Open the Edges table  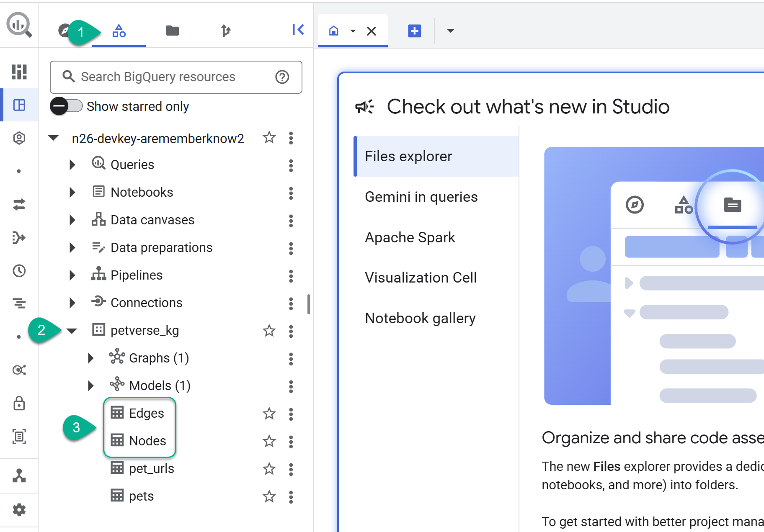[146, 413]
